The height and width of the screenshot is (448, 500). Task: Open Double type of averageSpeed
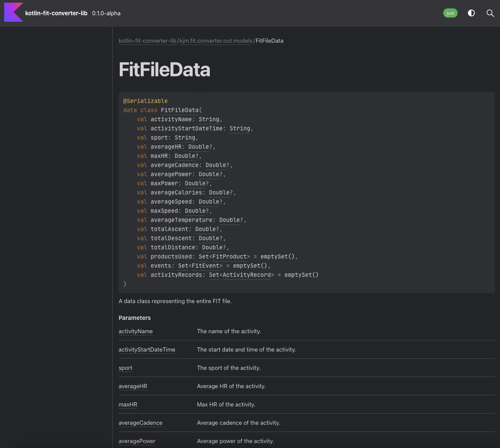tap(209, 202)
